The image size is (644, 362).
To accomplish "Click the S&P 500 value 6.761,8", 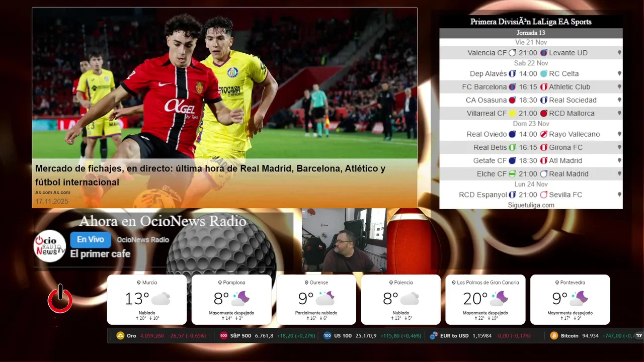I will click(264, 336).
